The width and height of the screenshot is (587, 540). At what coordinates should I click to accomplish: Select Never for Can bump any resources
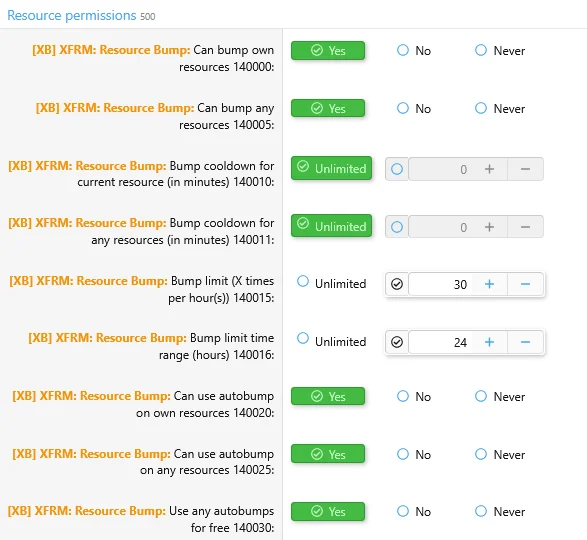[x=500, y=109]
